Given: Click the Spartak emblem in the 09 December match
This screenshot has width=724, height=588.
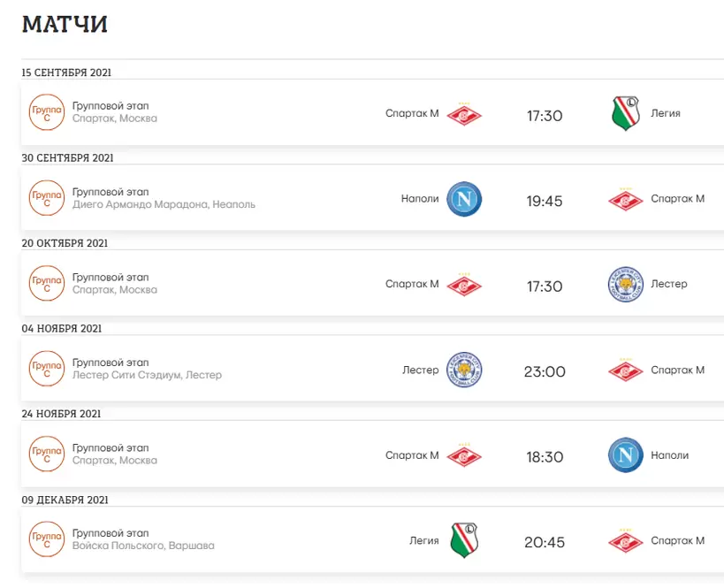Looking at the screenshot, I should coord(626,541).
